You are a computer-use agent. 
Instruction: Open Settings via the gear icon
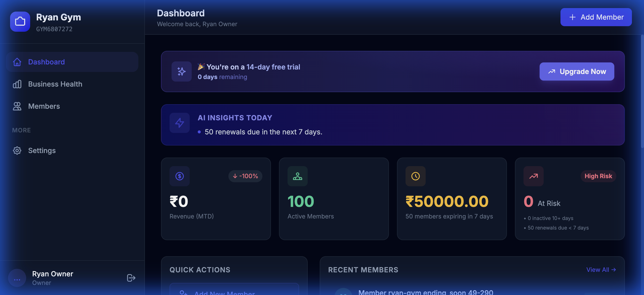click(17, 151)
